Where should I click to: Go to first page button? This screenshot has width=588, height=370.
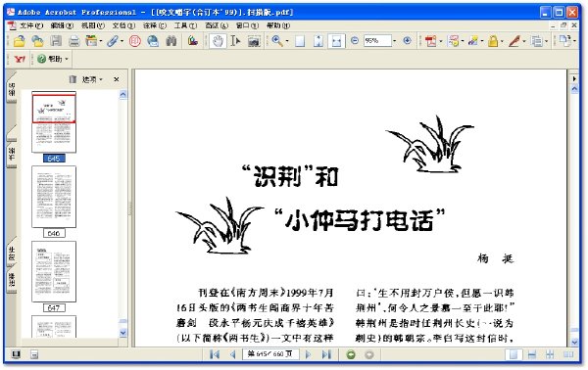point(215,354)
